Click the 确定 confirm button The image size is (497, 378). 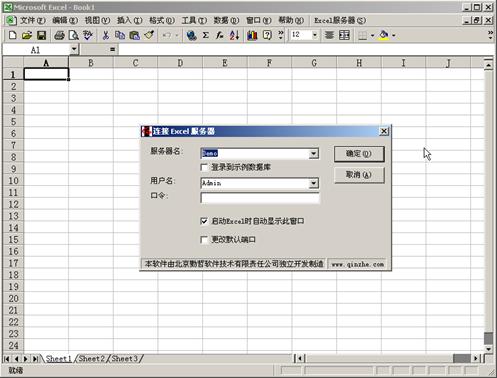click(359, 154)
